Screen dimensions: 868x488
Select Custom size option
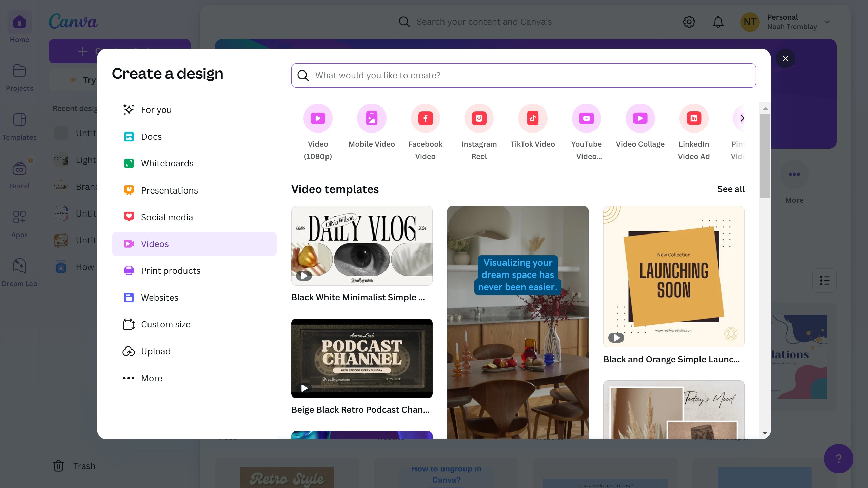(165, 324)
